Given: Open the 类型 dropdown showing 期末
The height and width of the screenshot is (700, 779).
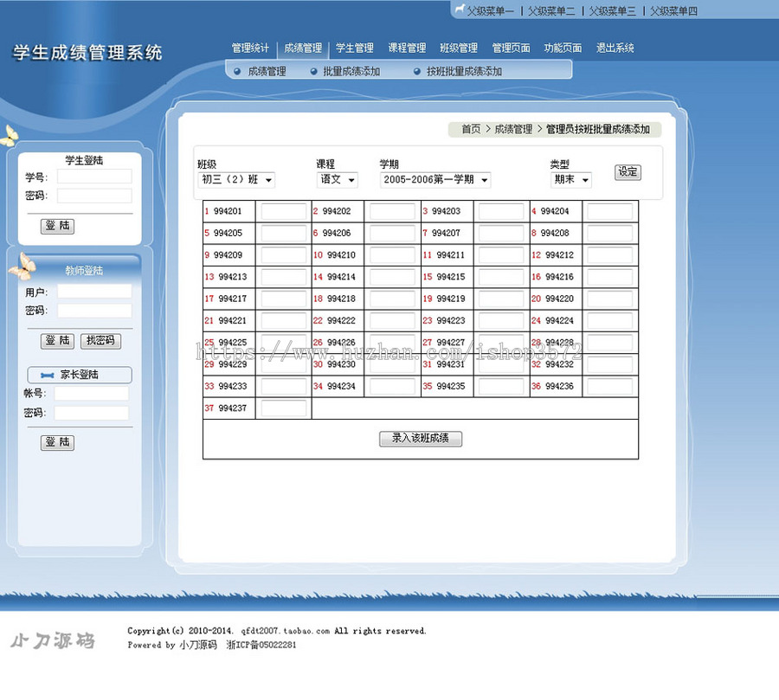Looking at the screenshot, I should (571, 180).
